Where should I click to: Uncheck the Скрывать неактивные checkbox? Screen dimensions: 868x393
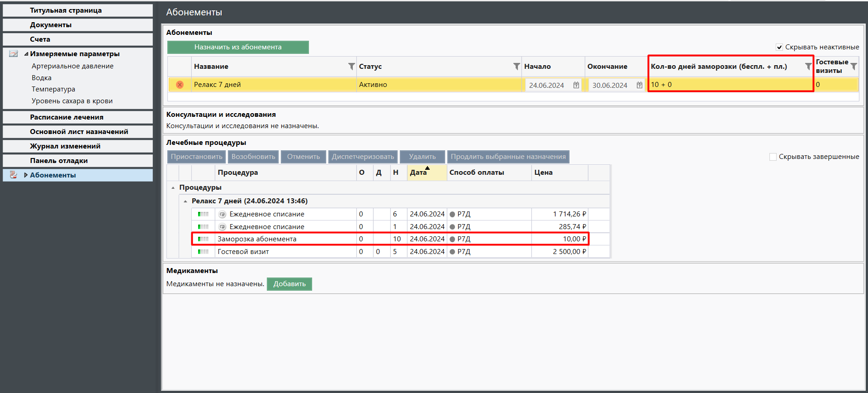779,47
